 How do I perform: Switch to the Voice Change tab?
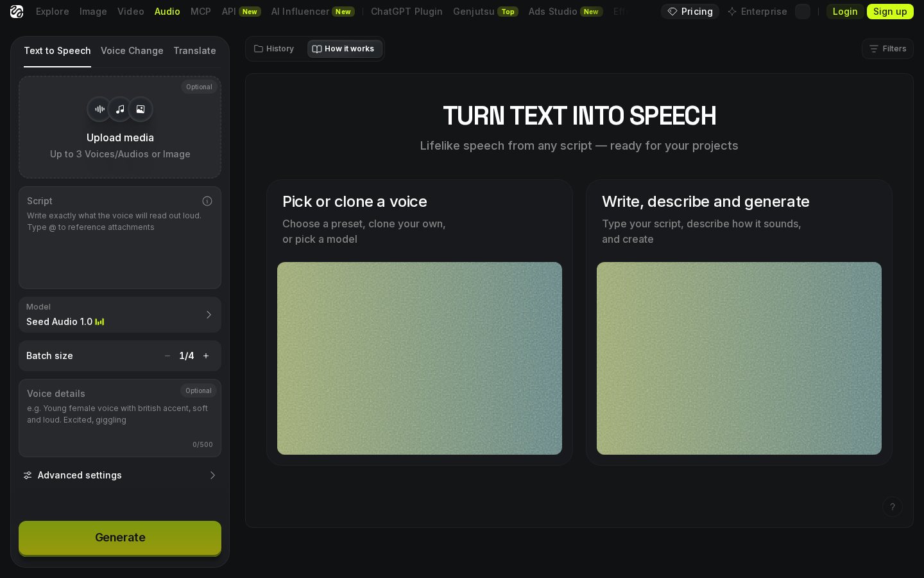pos(132,51)
